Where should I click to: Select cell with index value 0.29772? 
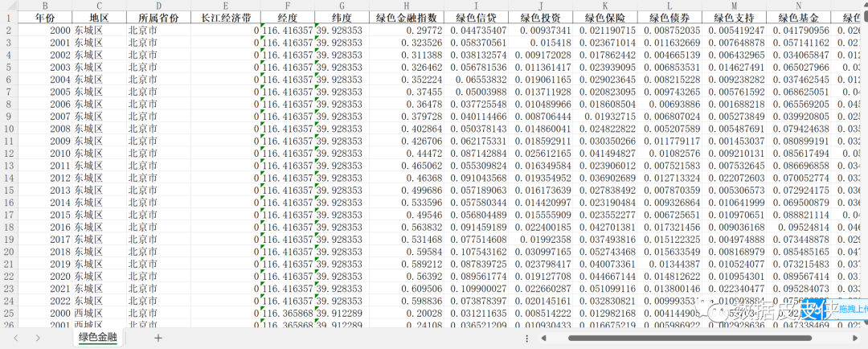(407, 30)
